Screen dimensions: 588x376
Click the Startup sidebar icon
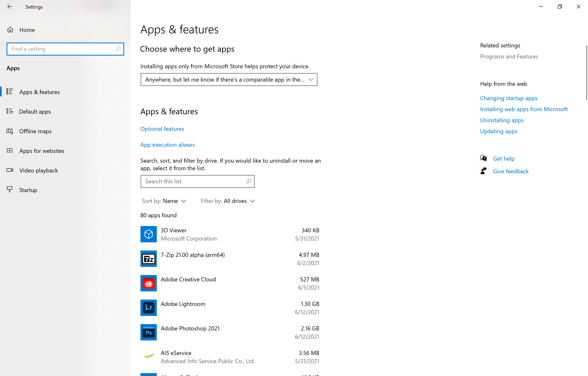tap(10, 190)
